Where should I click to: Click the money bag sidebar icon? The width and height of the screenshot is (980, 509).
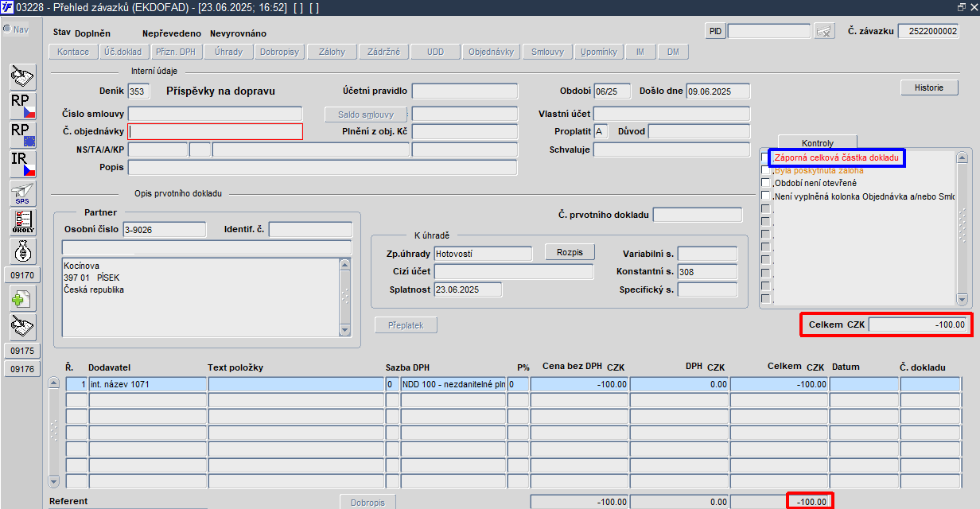[x=23, y=251]
